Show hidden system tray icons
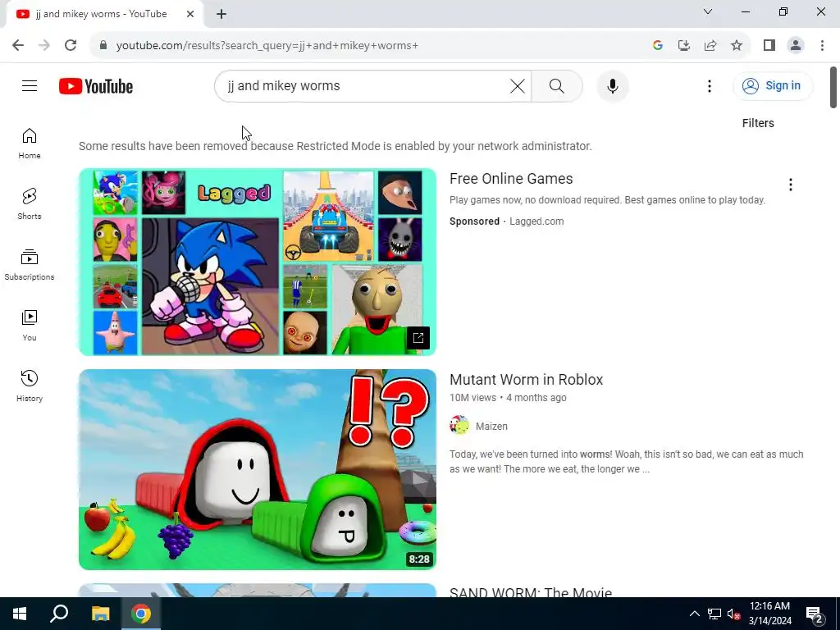 tap(694, 614)
